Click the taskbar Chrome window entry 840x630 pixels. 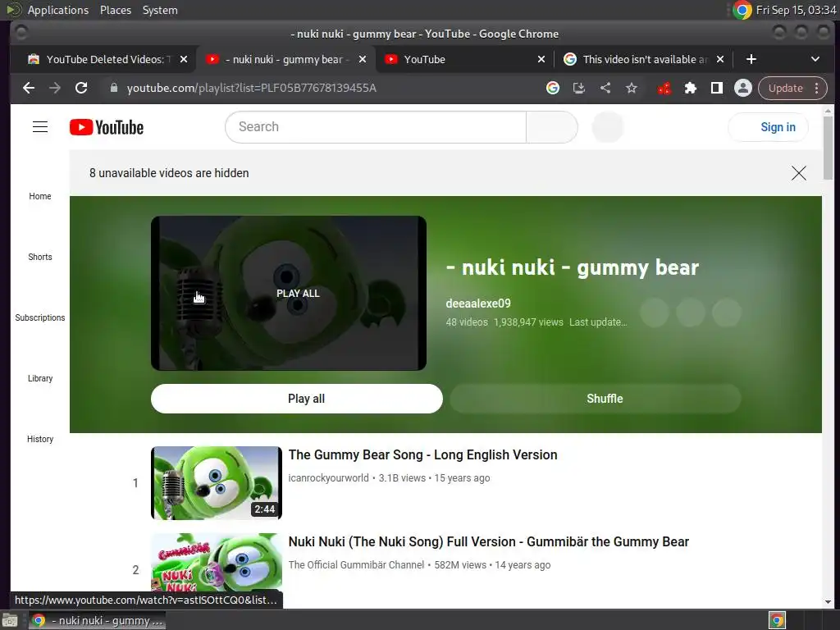[x=97, y=620]
